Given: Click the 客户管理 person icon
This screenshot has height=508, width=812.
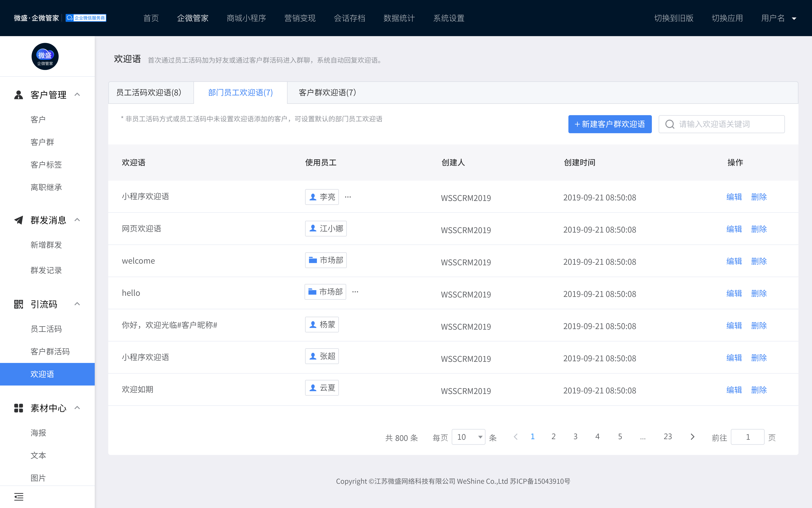Looking at the screenshot, I should pyautogui.click(x=18, y=95).
